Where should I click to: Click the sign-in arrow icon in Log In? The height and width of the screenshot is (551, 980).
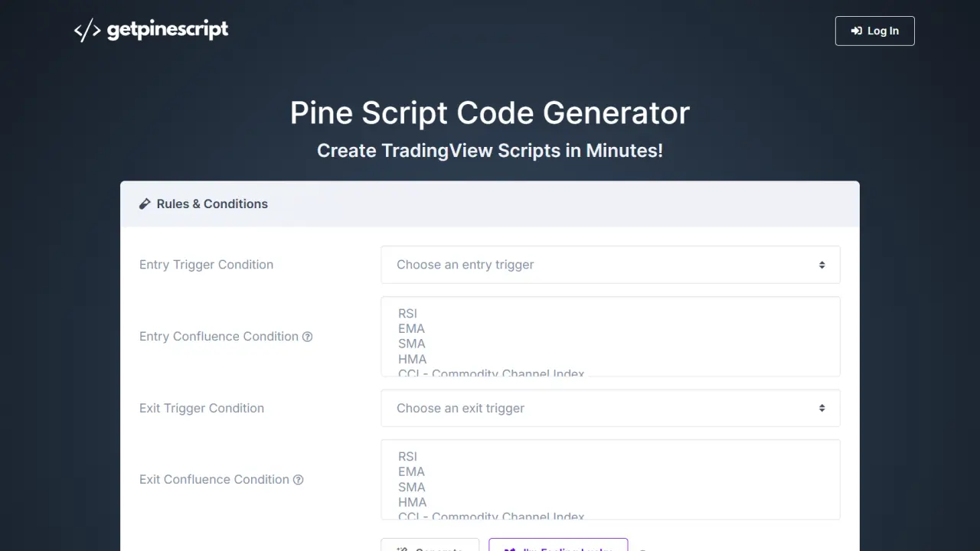(x=857, y=31)
